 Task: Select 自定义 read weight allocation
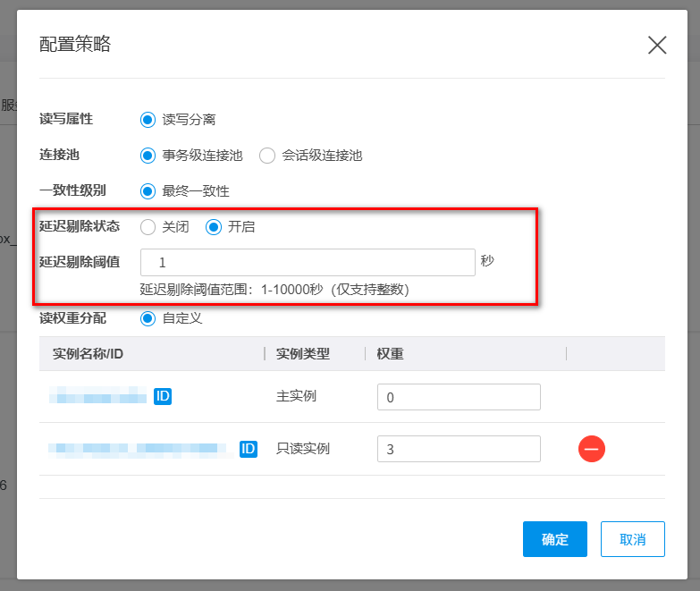coord(148,317)
